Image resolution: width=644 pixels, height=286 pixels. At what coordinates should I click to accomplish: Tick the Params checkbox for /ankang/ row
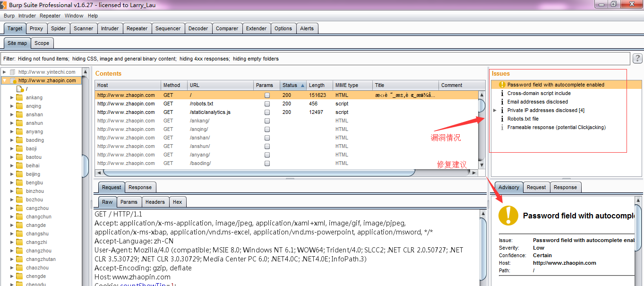(x=267, y=121)
